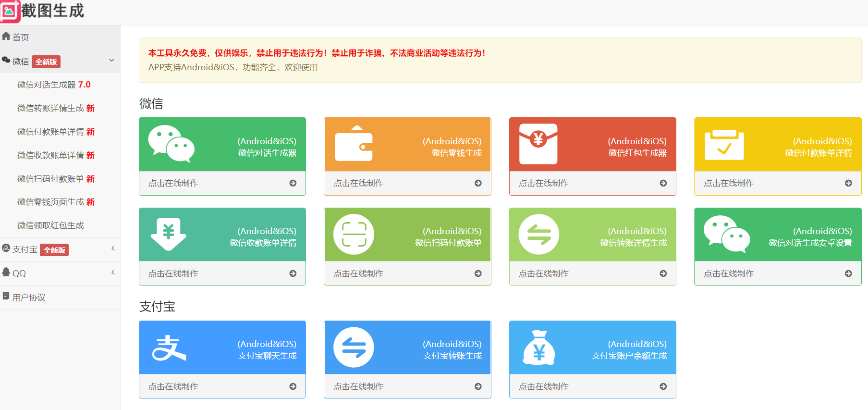868x410 pixels.
Task: Click the arrow icon under 微信收款账单详情 card
Action: (x=293, y=273)
